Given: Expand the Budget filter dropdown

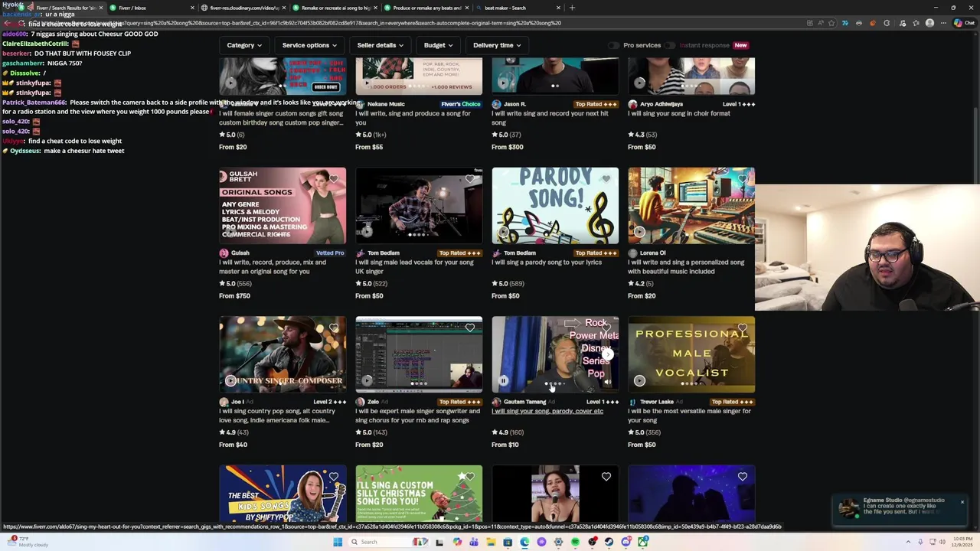Looking at the screenshot, I should (438, 45).
